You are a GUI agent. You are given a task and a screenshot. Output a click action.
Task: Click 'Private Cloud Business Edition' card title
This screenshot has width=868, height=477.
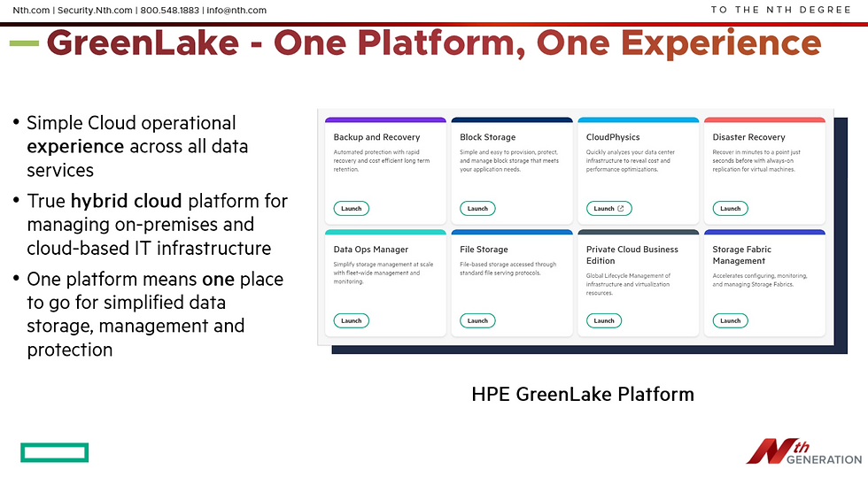[x=632, y=255]
